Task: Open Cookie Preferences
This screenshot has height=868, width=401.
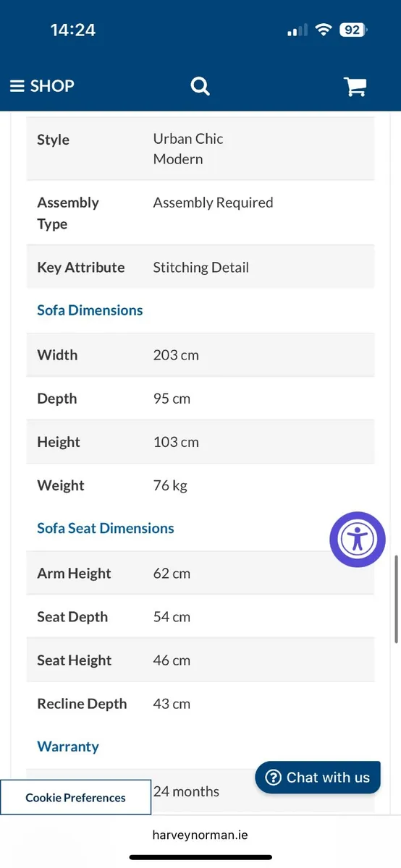Action: click(x=75, y=798)
